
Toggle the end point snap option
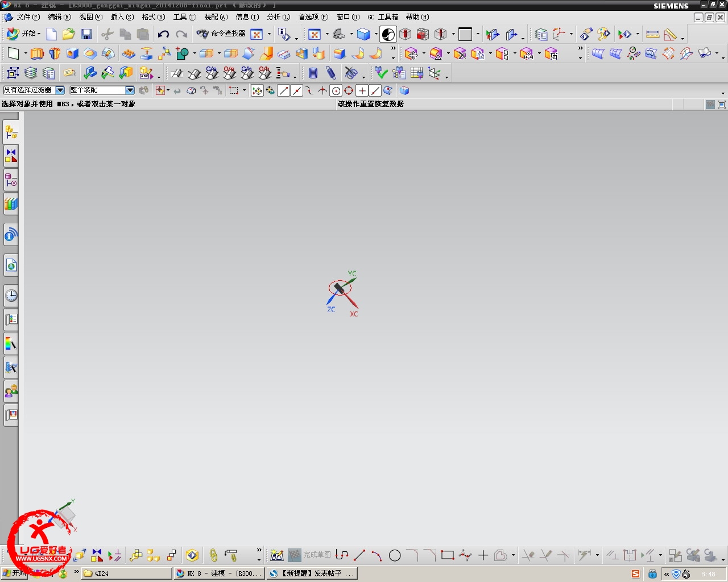(284, 90)
